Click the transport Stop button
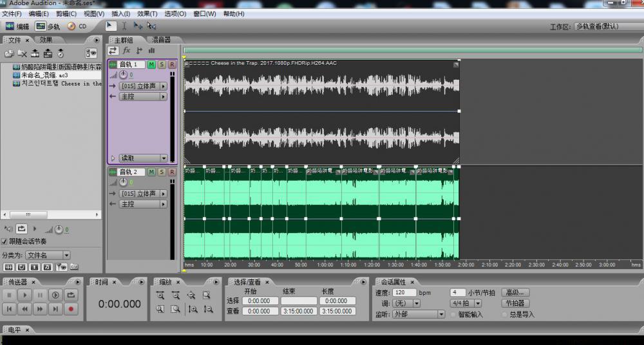The height and width of the screenshot is (345, 644). (10, 295)
